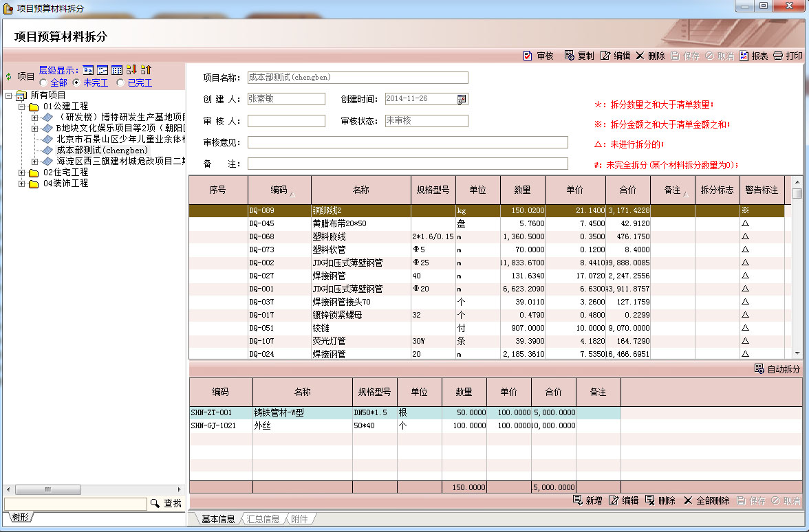Switch to the 汇总信息 tab
Viewport: 809px width, 532px height.
(x=263, y=519)
